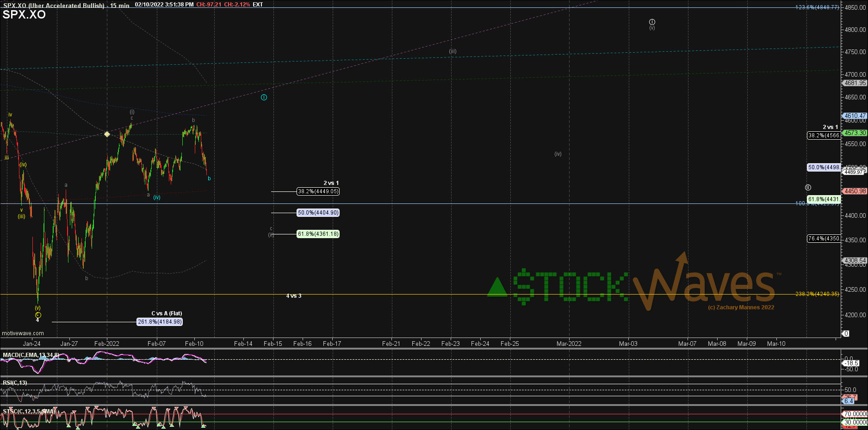Click the 4681.95 price axis marker
Image resolution: width=868 pixels, height=430 pixels.
(x=854, y=83)
